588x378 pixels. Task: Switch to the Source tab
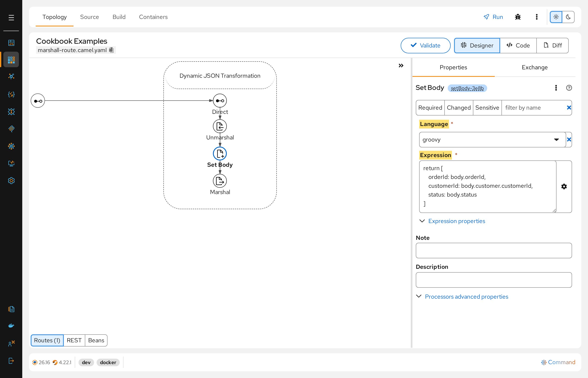coord(89,17)
